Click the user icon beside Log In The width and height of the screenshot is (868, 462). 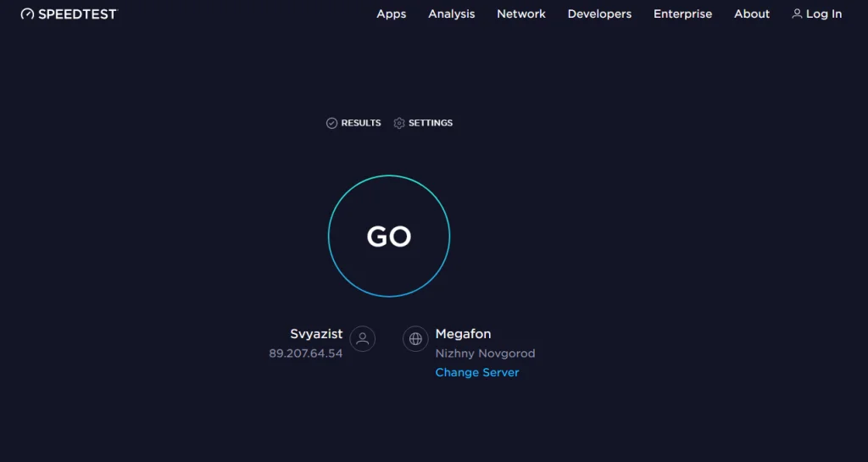click(x=797, y=14)
